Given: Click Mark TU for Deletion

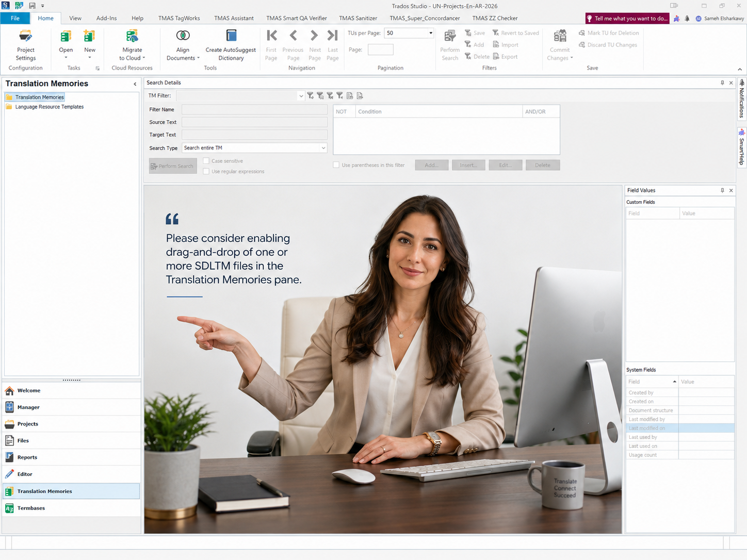Looking at the screenshot, I should point(609,33).
